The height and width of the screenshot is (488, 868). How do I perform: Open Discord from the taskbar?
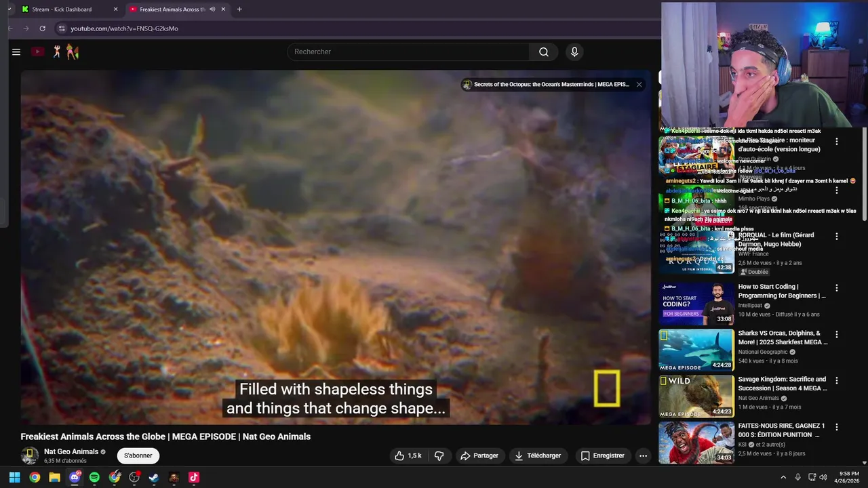click(x=75, y=477)
